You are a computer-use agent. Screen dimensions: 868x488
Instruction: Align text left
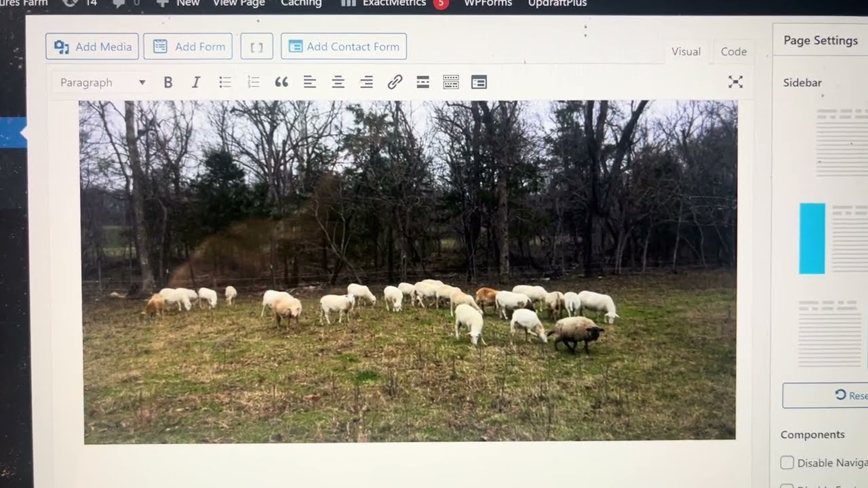(310, 83)
